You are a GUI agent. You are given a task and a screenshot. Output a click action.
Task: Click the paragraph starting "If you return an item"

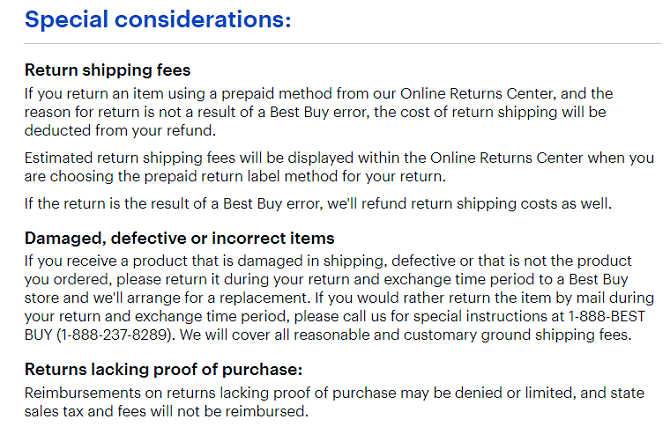point(320,112)
